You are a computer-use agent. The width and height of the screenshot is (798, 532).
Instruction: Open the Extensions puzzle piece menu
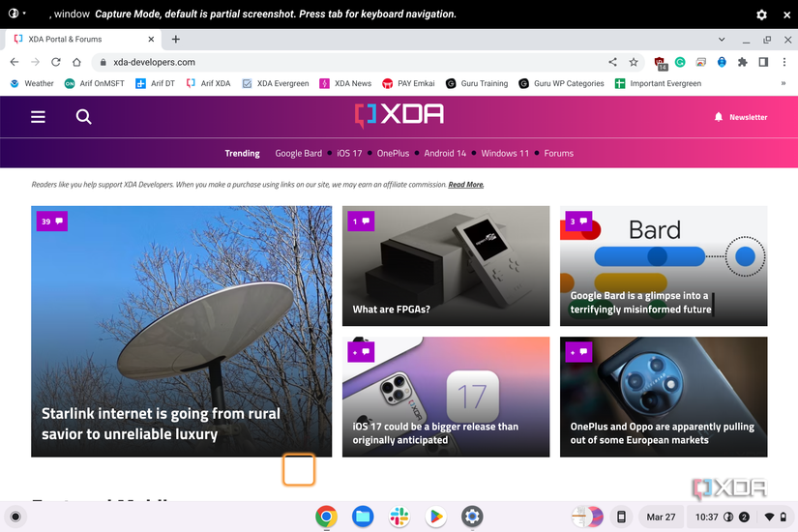click(x=743, y=62)
